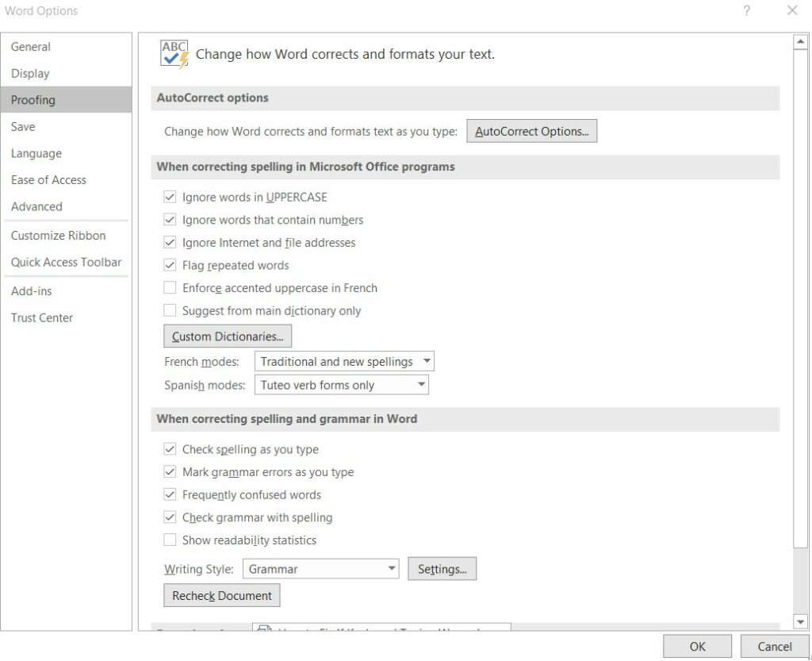The image size is (812, 661).
Task: Open the Trust Center section
Action: pos(42,317)
